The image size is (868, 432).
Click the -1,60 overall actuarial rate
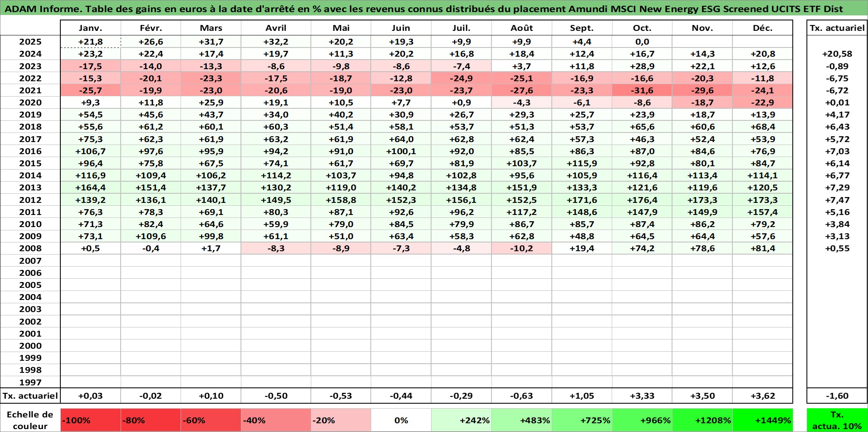[x=837, y=396]
